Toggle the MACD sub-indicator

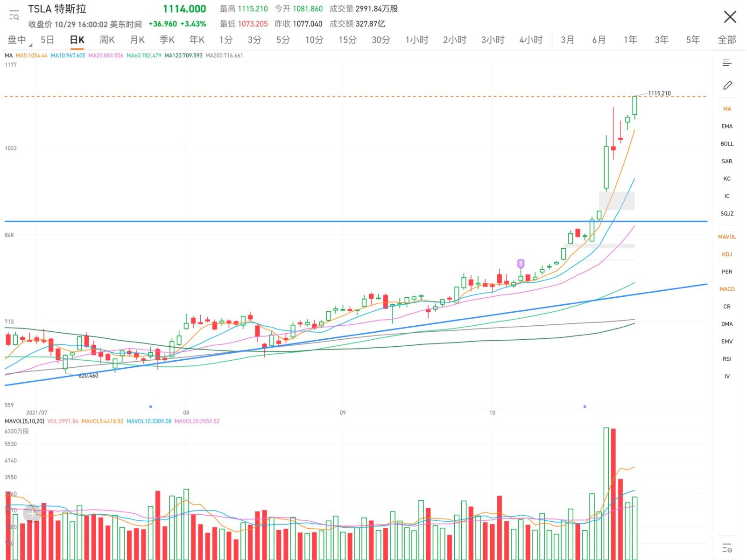727,289
